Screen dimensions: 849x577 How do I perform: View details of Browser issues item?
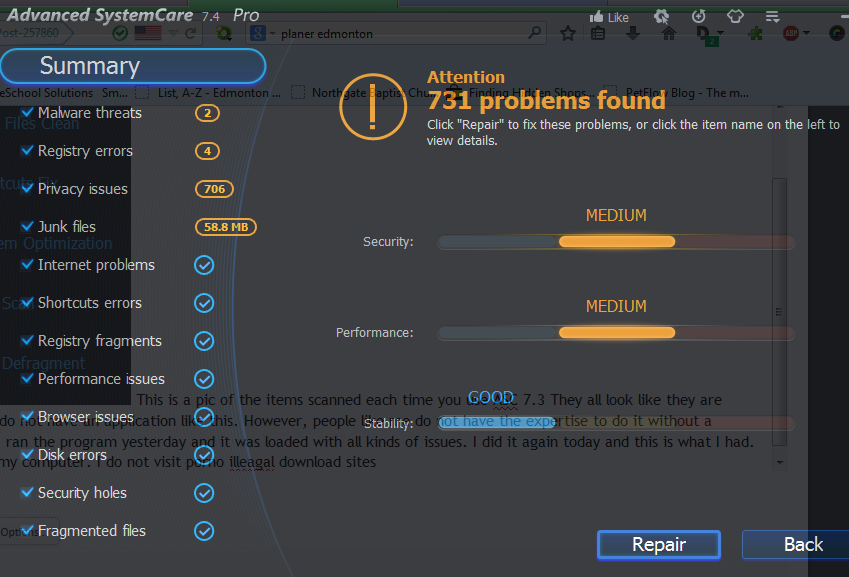[86, 417]
